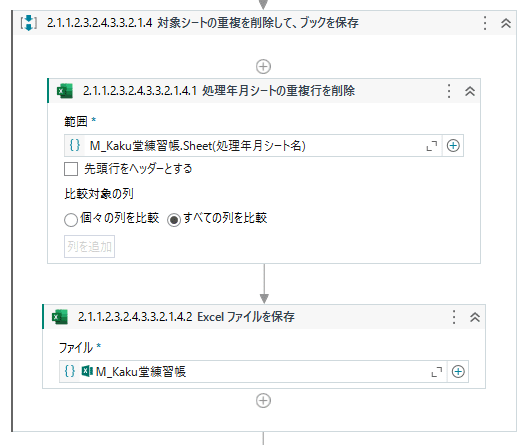The height and width of the screenshot is (445, 531).
Task: Open three-dot menu of the outer sequence
Action: tap(485, 23)
